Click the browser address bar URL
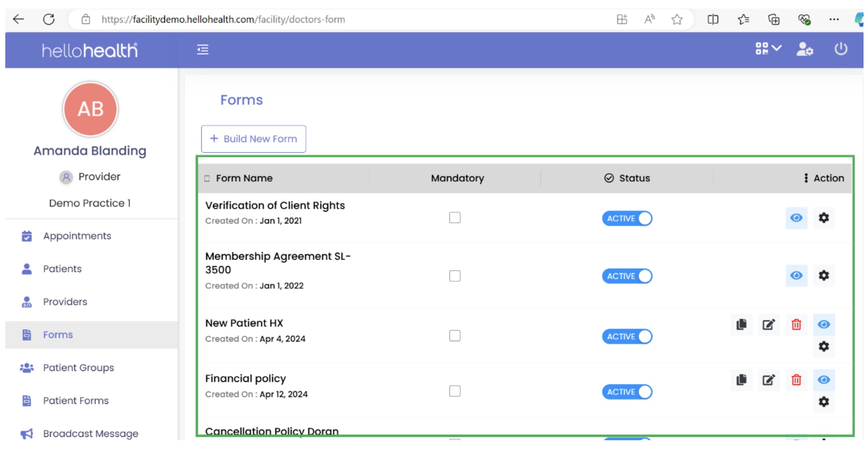 pyautogui.click(x=223, y=20)
